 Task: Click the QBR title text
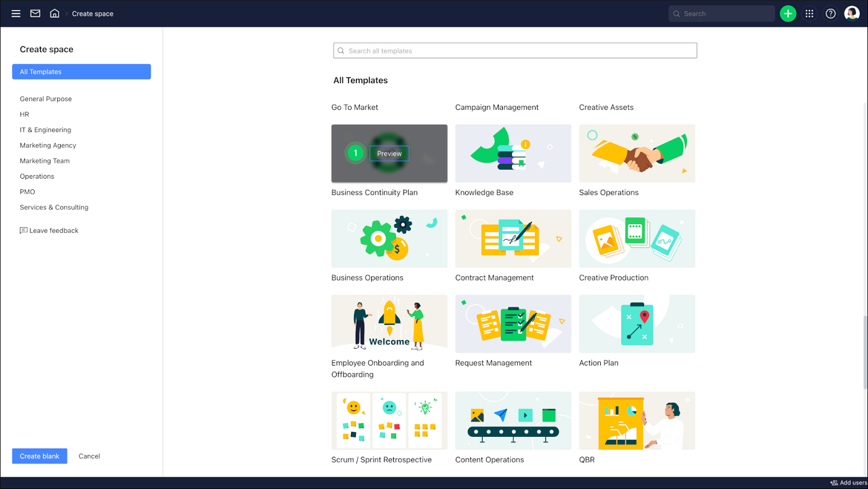point(587,460)
